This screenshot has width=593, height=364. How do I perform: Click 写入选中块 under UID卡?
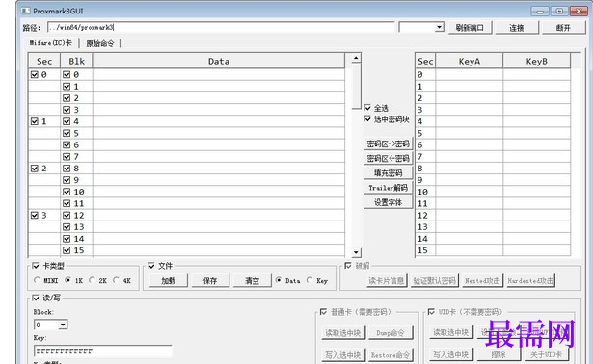pos(451,354)
